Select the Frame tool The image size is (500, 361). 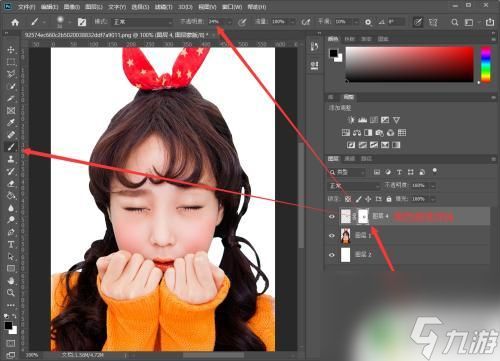[x=11, y=110]
